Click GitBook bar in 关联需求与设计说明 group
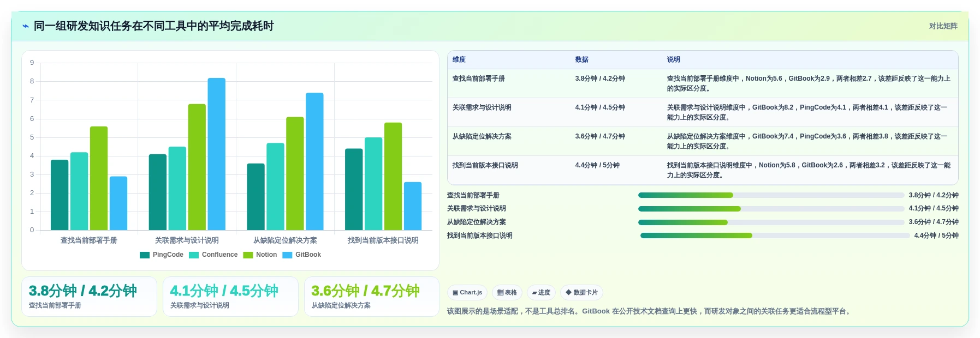Viewport: 980px width, 338px height. pos(216,154)
